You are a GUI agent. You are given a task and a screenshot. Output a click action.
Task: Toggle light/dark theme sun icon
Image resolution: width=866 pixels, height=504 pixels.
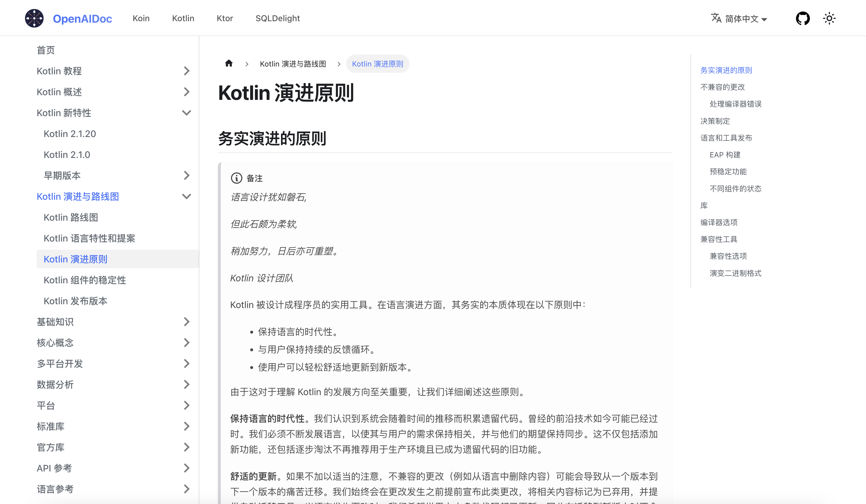829,18
